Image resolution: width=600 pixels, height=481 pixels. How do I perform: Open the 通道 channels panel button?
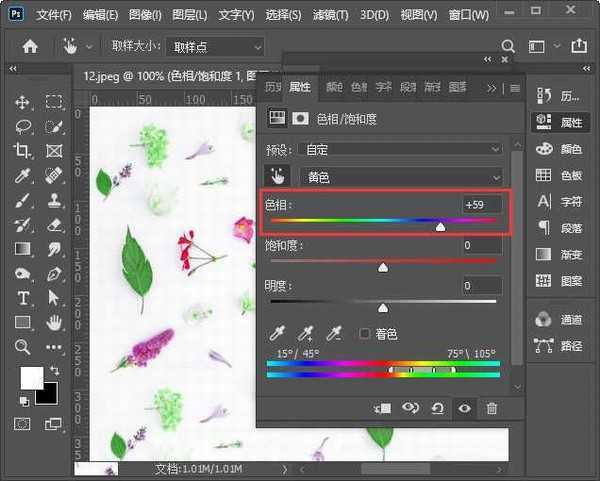point(560,320)
